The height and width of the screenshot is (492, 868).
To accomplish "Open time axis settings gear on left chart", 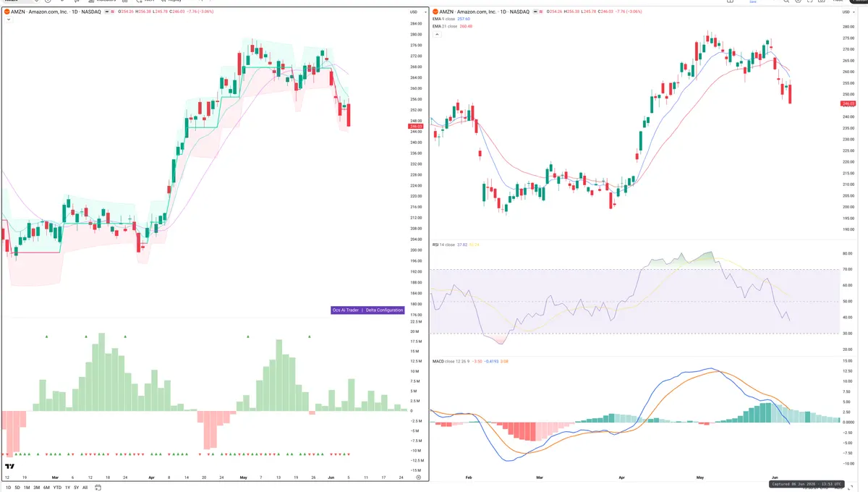I will coord(419,478).
